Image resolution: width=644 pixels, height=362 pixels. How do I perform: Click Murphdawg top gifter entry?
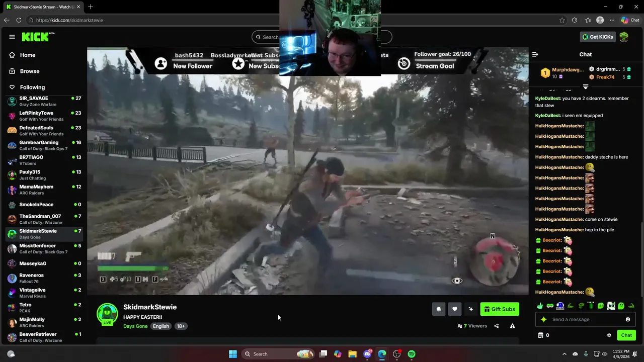pyautogui.click(x=562, y=73)
